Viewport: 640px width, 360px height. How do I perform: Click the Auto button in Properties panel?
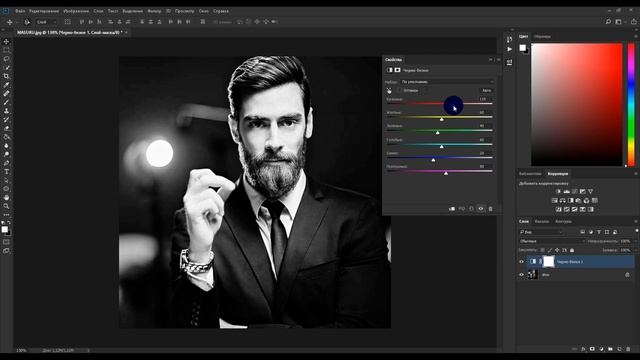coord(487,90)
